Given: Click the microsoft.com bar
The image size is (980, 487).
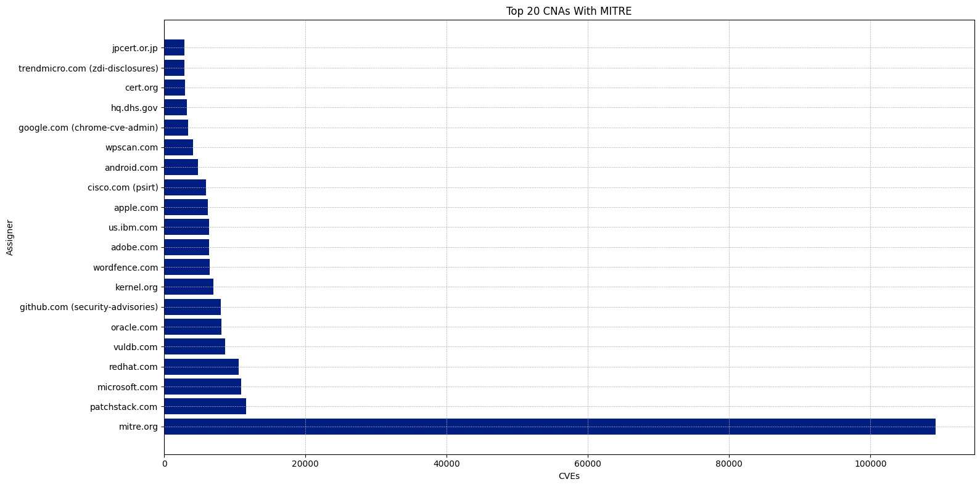Looking at the screenshot, I should click(x=202, y=387).
